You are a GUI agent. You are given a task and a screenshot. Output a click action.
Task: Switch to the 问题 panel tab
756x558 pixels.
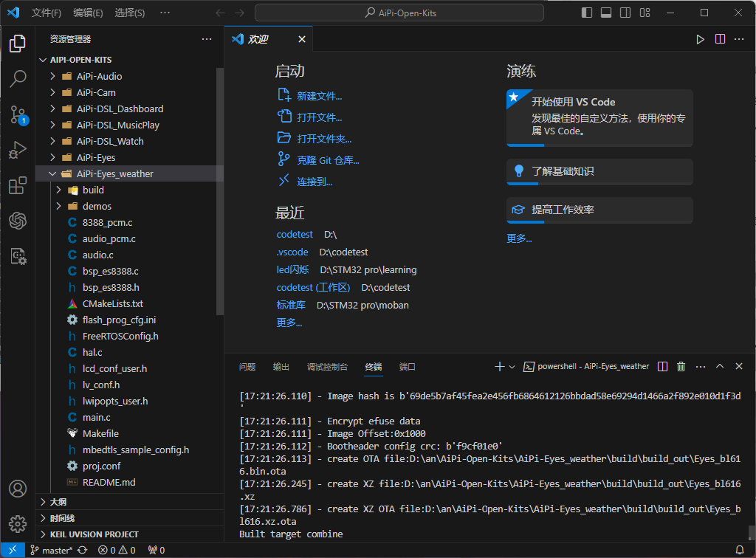tap(247, 367)
